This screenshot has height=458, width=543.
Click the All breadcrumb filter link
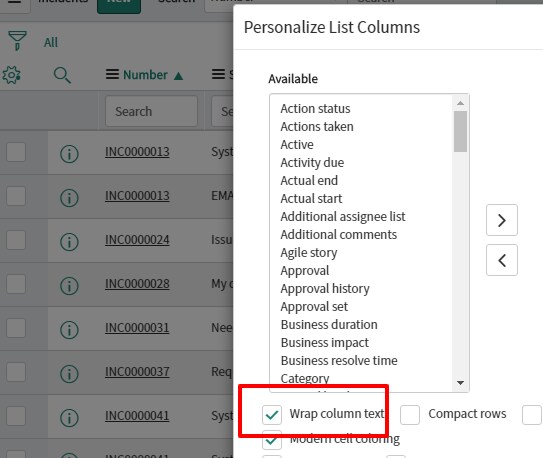pos(51,42)
